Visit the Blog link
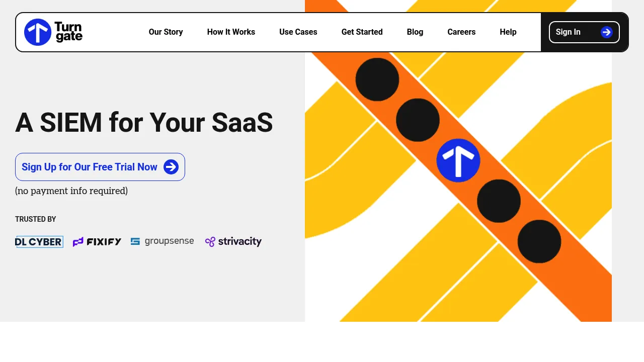Screen dimensions: 644x362 click(415, 32)
